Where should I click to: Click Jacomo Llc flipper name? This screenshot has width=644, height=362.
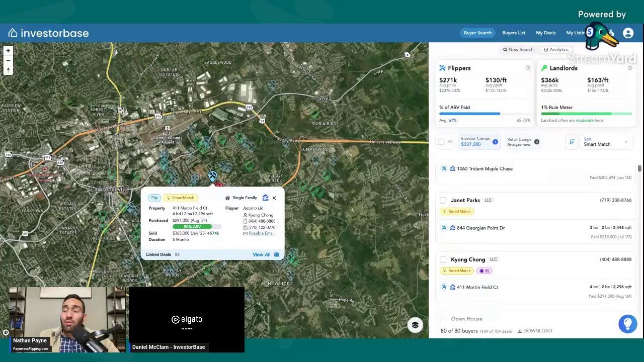(x=253, y=208)
